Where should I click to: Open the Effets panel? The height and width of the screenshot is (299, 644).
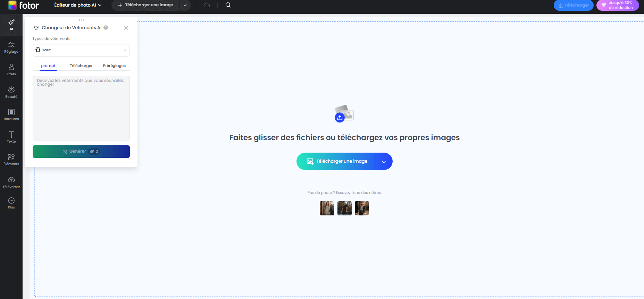[x=11, y=70]
